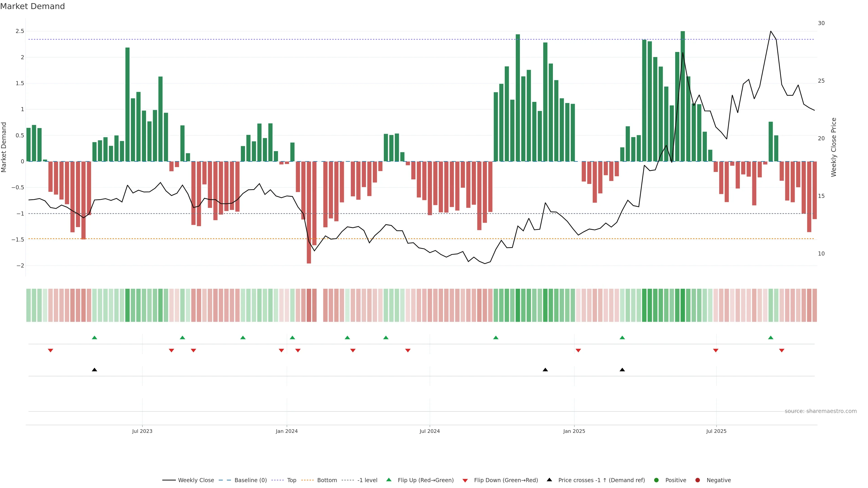
Task: Click first red flip-down triangle marker
Action: click(51, 351)
